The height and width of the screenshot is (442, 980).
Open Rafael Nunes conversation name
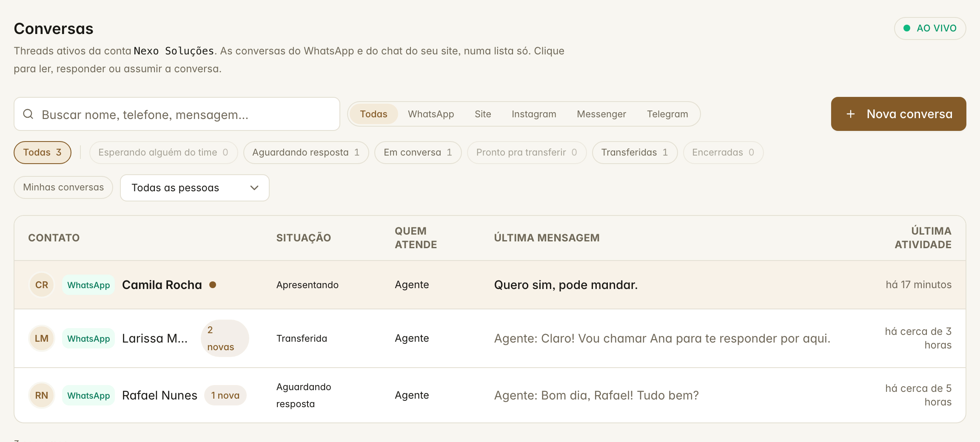[x=160, y=395]
